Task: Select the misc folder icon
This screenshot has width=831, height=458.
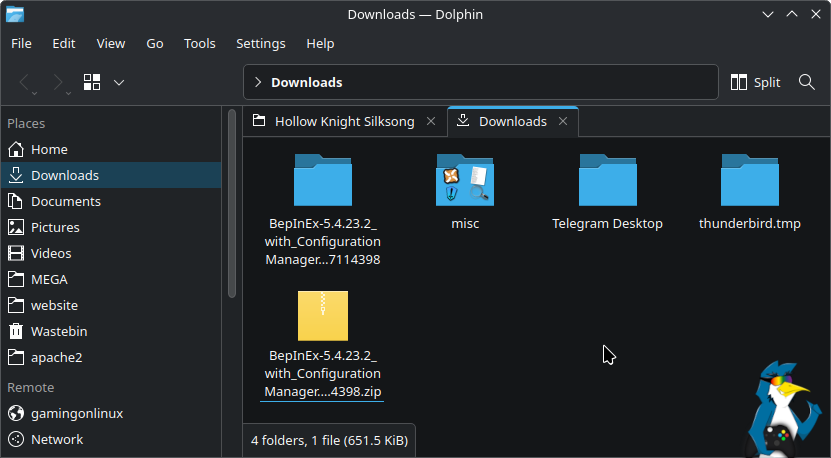Action: pos(465,181)
